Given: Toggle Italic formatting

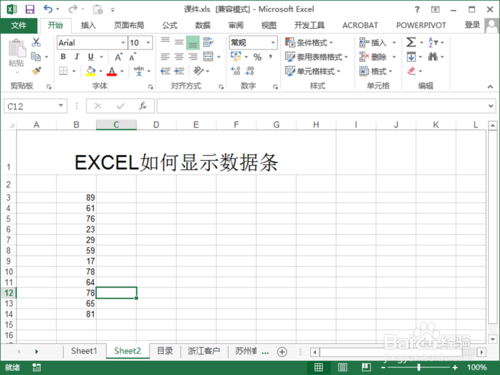Looking at the screenshot, I should click(x=77, y=57).
